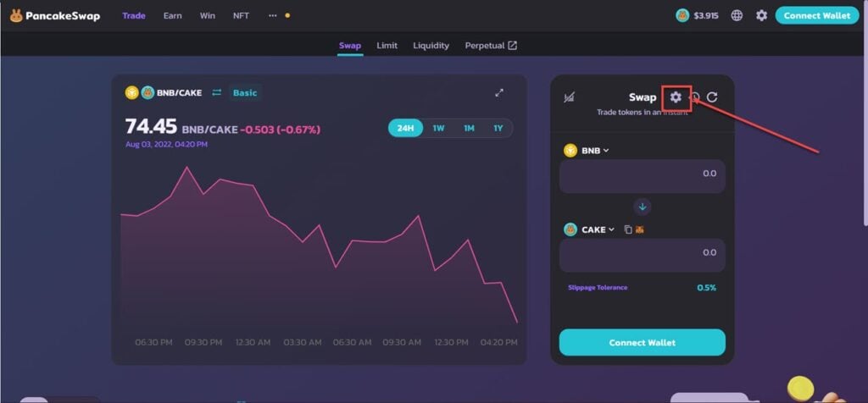The image size is (868, 403).
Task: Open global settings gear in header
Action: pos(762,15)
